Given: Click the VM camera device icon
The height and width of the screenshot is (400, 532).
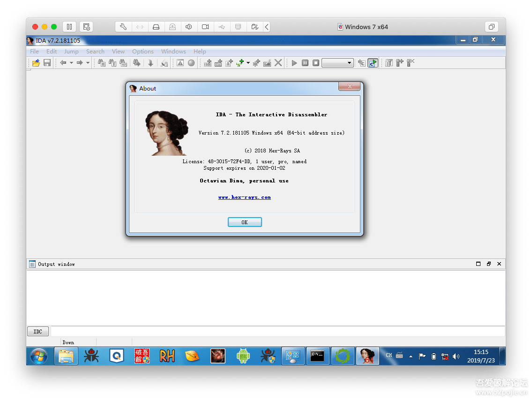Looking at the screenshot, I should click(x=205, y=27).
